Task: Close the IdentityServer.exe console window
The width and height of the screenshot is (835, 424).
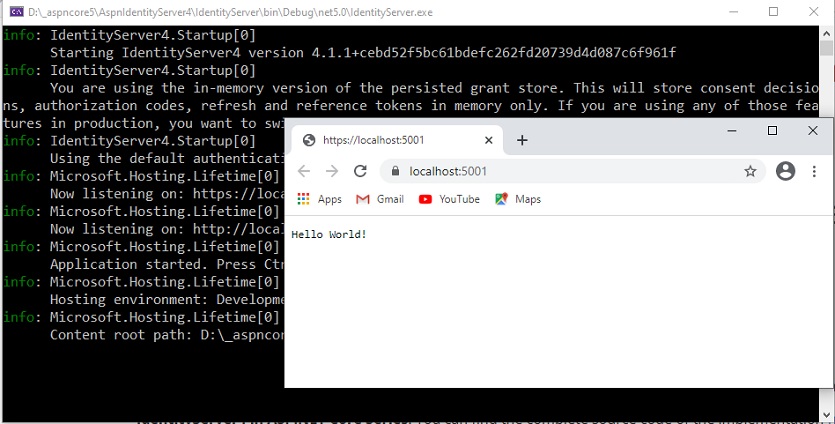Action: 814,12
